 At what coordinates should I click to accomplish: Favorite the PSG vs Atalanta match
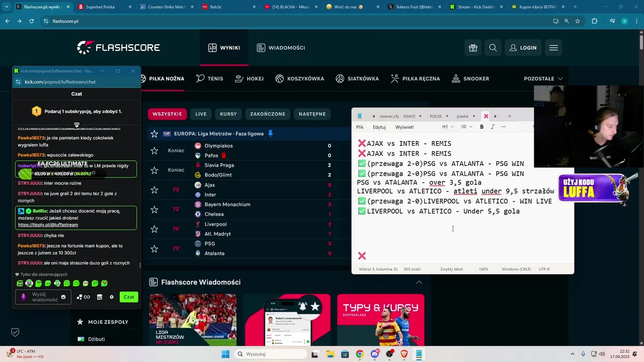pos(154,248)
